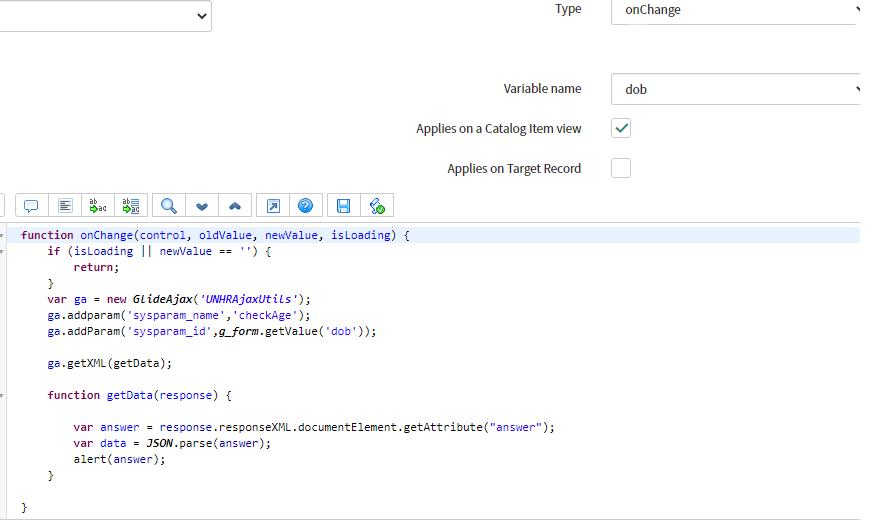Click the replace icon in editor toolbar

[98, 206]
